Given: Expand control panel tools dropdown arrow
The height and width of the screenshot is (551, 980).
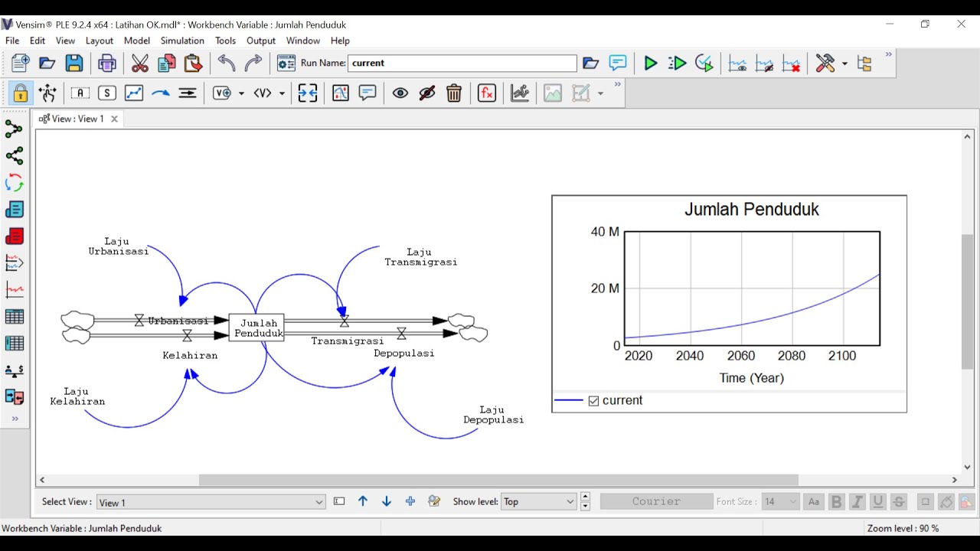Looking at the screenshot, I should pos(844,64).
